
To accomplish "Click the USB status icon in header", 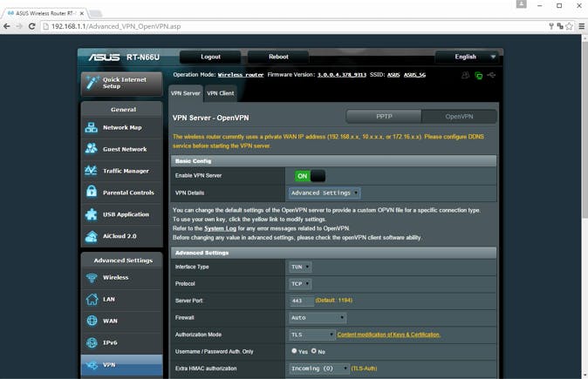I will tap(491, 75).
